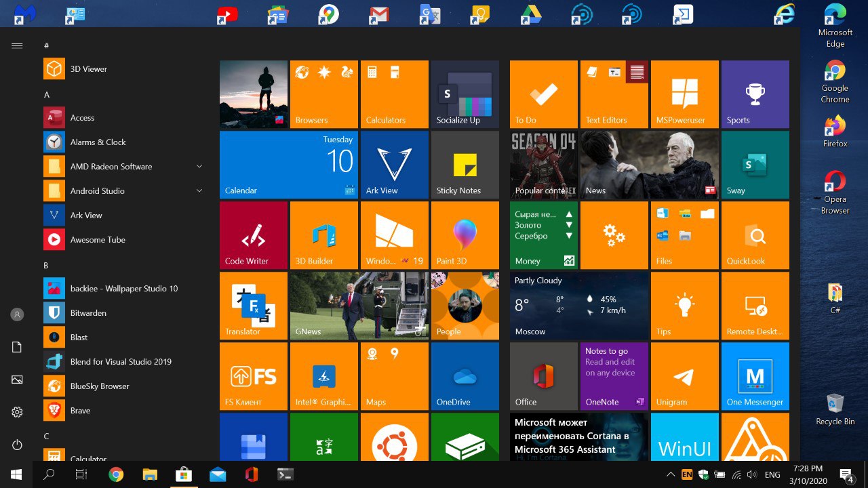Launch the Unigram tile
868x488 pixels.
(x=685, y=376)
